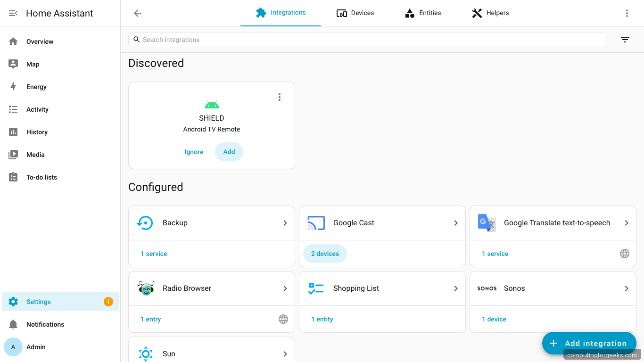View the 2 devices of Google Cast
644x362 pixels.
[x=324, y=254]
